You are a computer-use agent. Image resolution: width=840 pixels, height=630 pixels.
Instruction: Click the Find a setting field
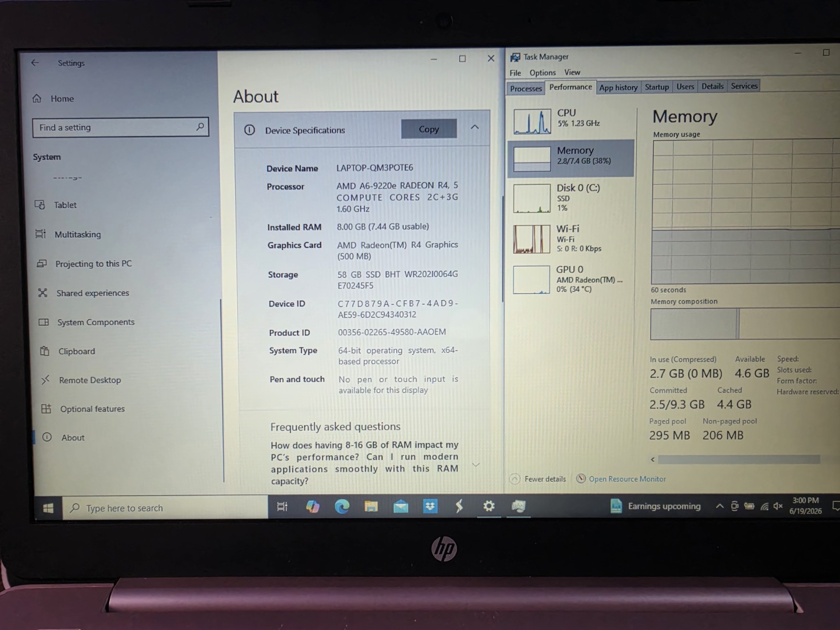[121, 127]
